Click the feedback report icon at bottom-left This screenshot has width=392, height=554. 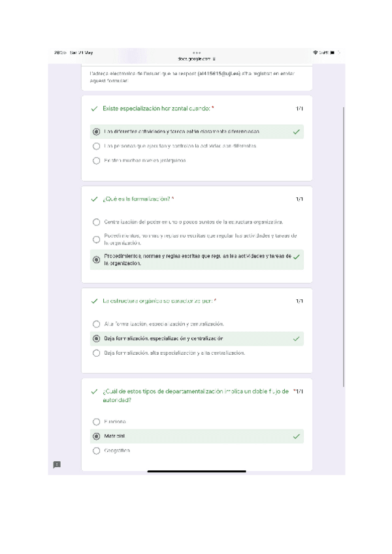coord(57,464)
